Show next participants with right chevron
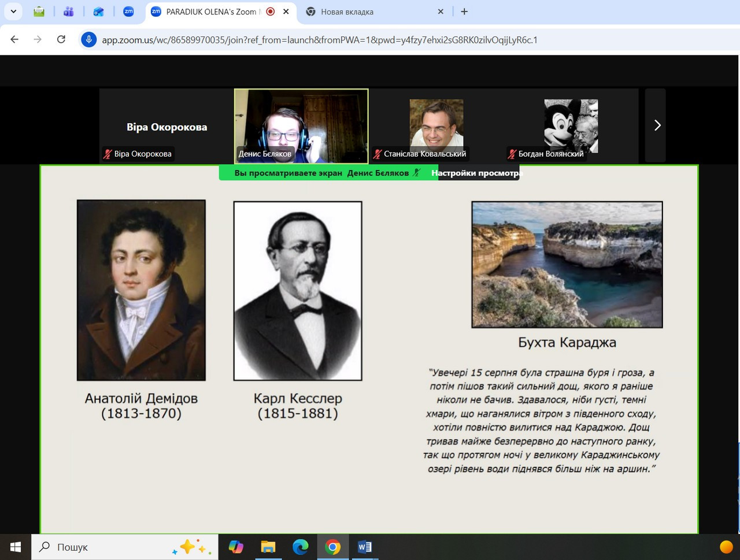The height and width of the screenshot is (560, 740). [x=657, y=125]
